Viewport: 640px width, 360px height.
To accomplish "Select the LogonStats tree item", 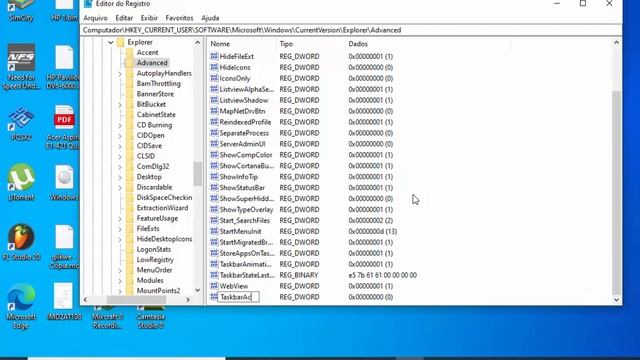I will (x=153, y=249).
